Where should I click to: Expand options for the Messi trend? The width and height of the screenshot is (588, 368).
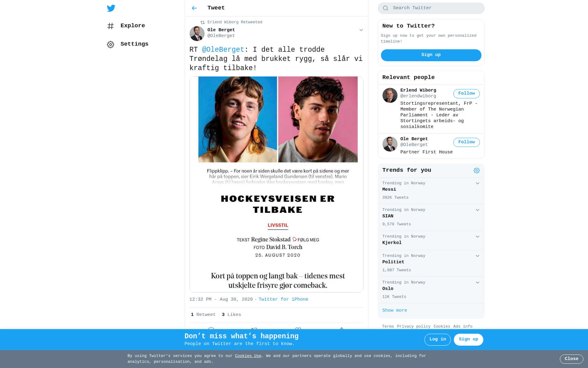(x=477, y=183)
